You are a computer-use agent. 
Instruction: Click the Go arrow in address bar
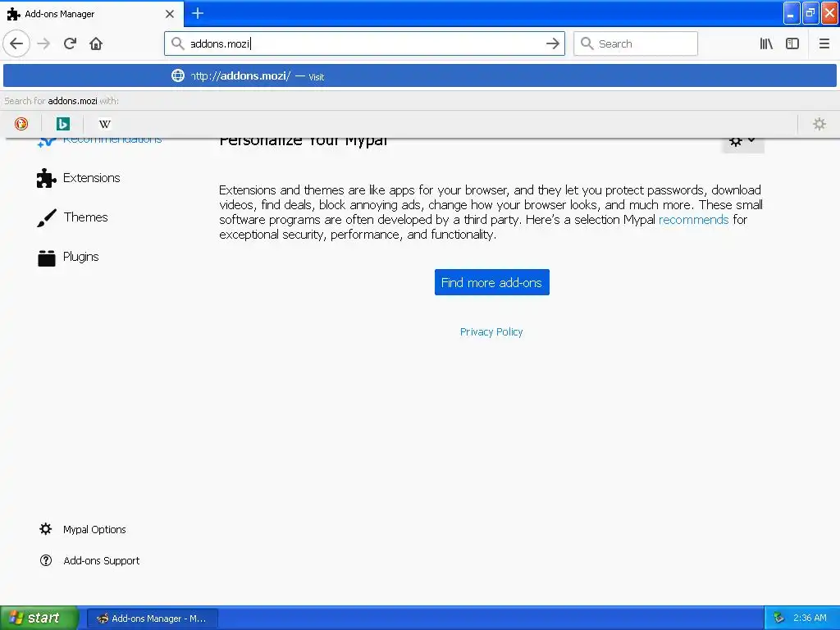pos(552,43)
